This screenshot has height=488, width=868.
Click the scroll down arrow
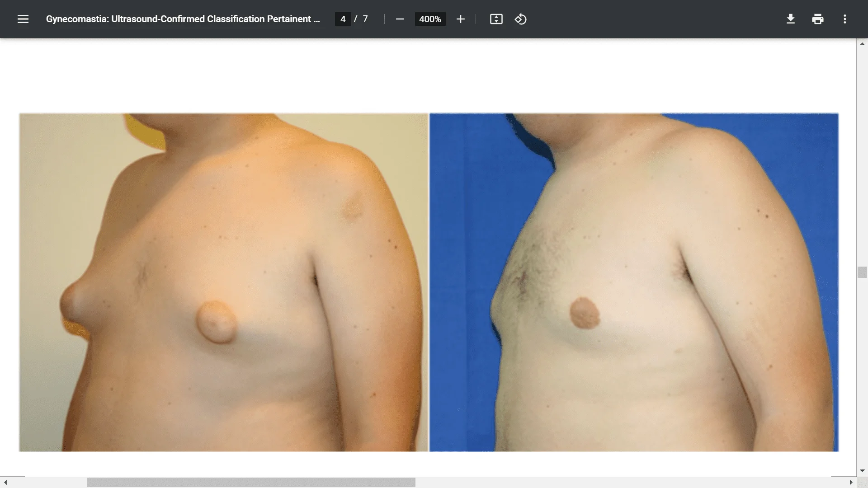click(862, 471)
